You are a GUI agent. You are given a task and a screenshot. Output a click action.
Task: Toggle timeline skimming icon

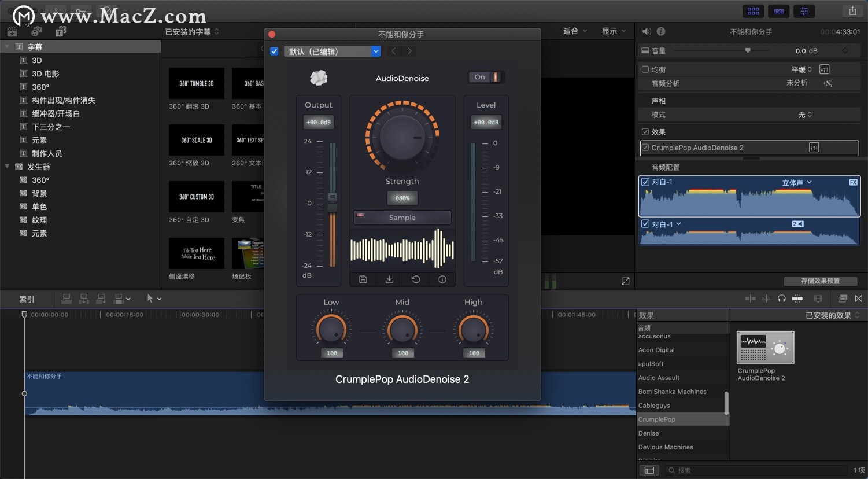[x=751, y=299]
